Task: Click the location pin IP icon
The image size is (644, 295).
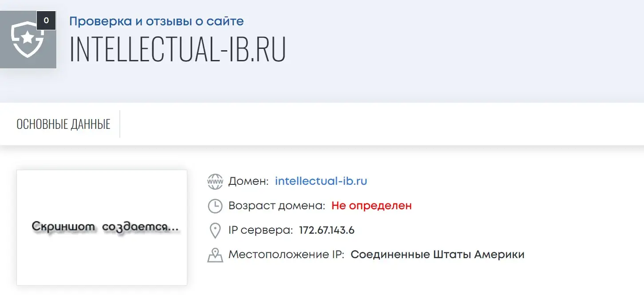Action: coord(215,231)
